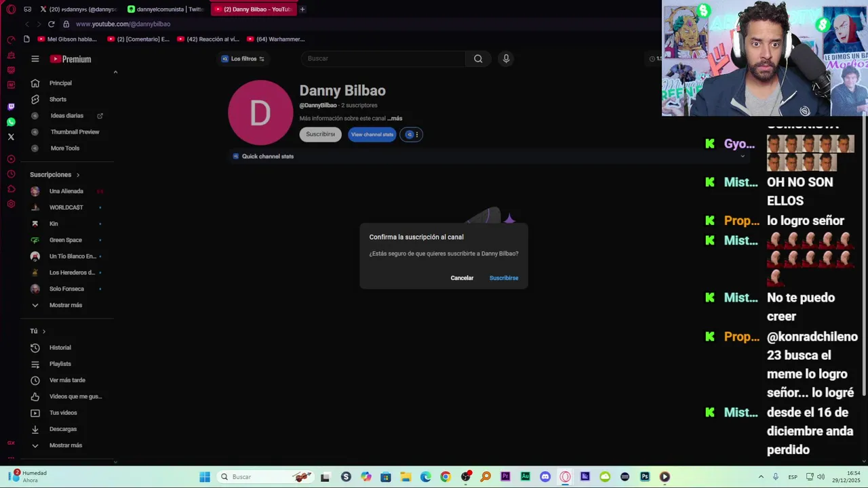
Task: Open the Opera menu logo icon
Action: (x=11, y=9)
